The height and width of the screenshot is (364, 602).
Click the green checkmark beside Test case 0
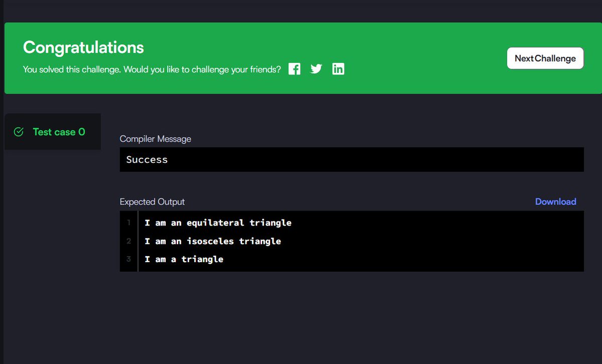(19, 132)
